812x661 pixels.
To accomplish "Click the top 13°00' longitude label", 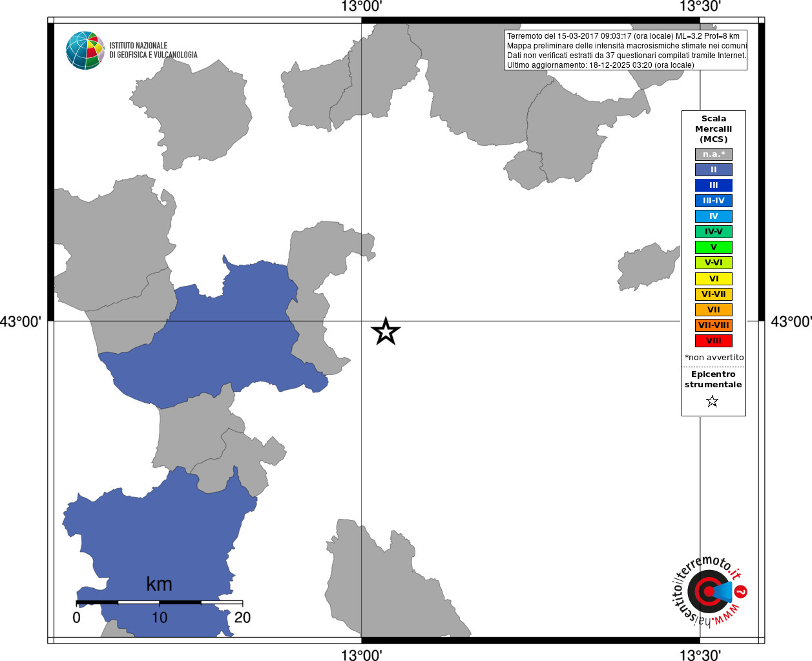I will pos(361,6).
